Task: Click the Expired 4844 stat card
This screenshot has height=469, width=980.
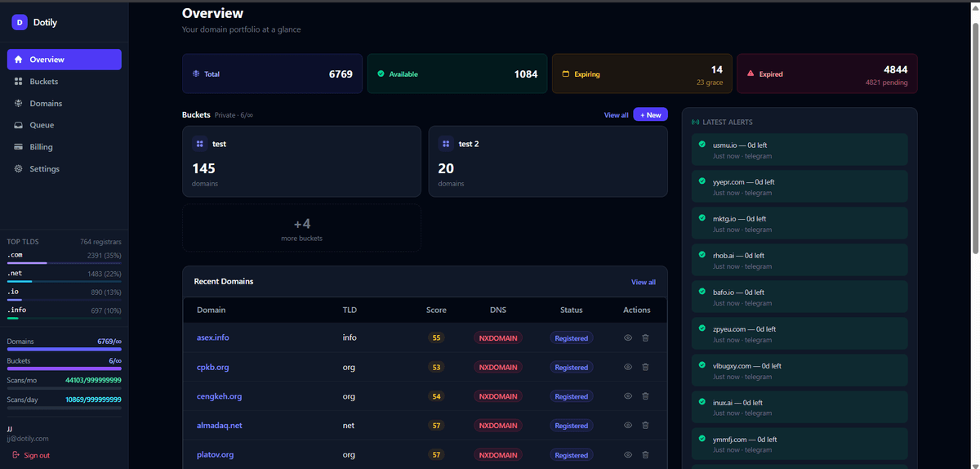Action: tap(827, 74)
